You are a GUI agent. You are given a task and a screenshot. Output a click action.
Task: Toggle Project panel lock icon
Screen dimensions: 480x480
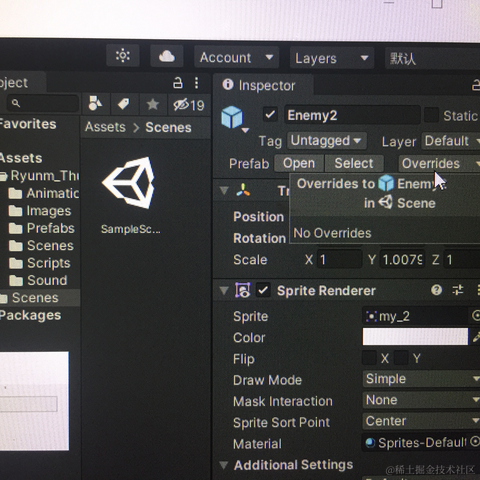[x=178, y=83]
